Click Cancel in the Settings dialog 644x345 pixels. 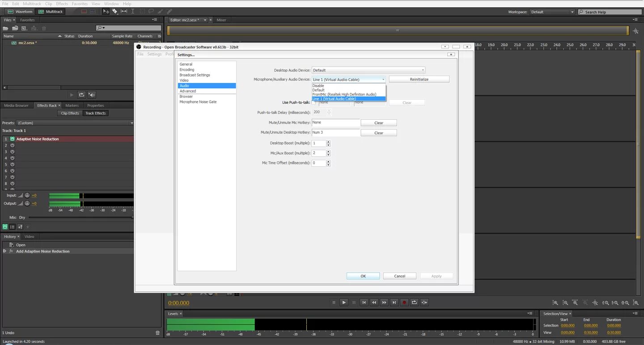[x=400, y=276]
